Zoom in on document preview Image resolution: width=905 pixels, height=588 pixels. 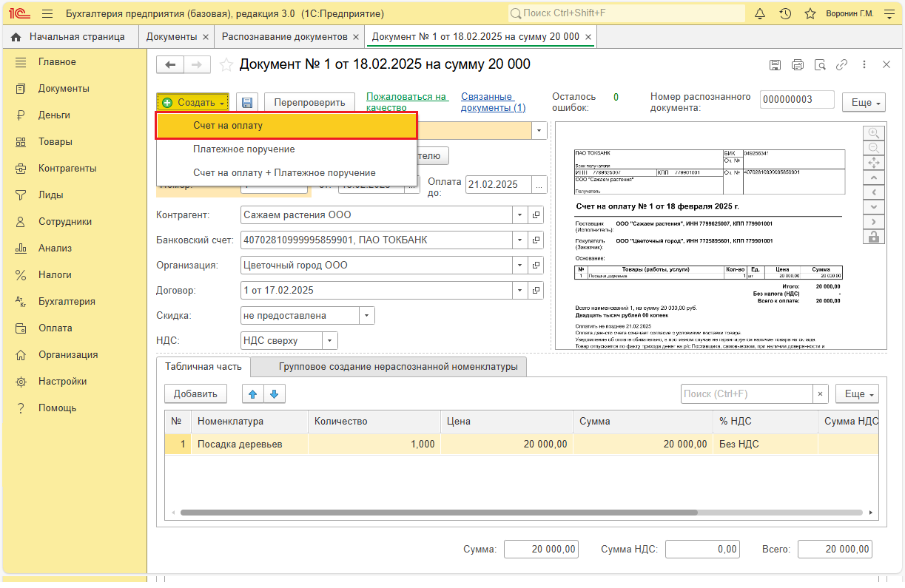[x=873, y=133]
